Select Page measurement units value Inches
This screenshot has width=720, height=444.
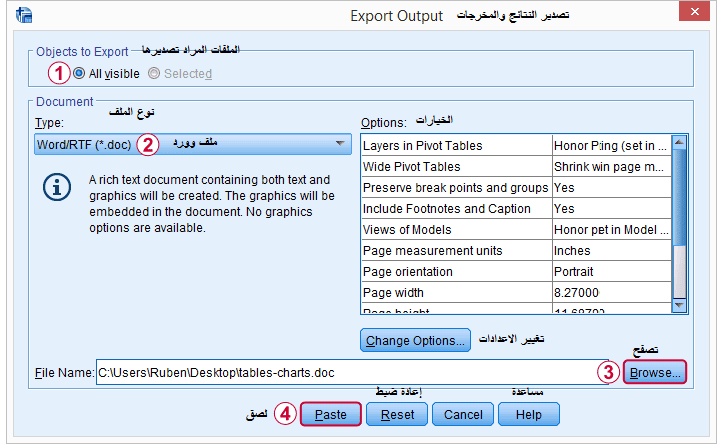pos(610,251)
